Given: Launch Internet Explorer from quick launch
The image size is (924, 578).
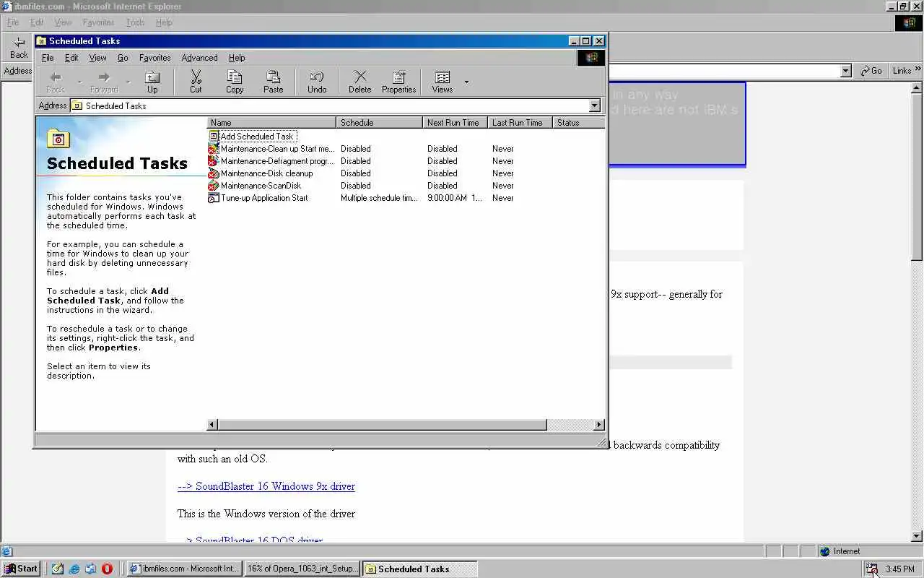Looking at the screenshot, I should point(74,569).
